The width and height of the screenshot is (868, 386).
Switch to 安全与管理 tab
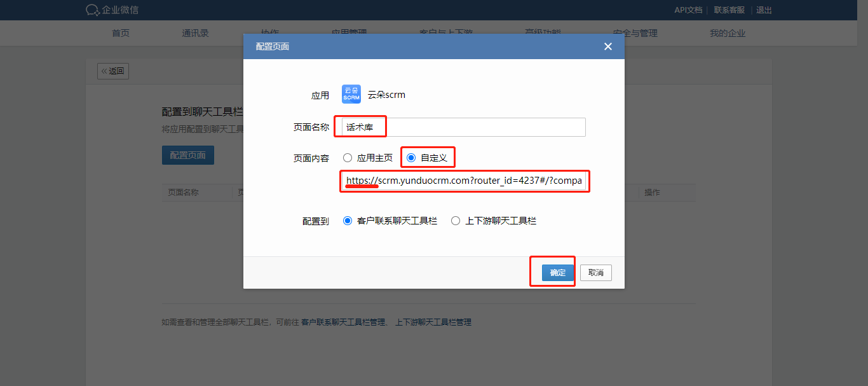[635, 33]
